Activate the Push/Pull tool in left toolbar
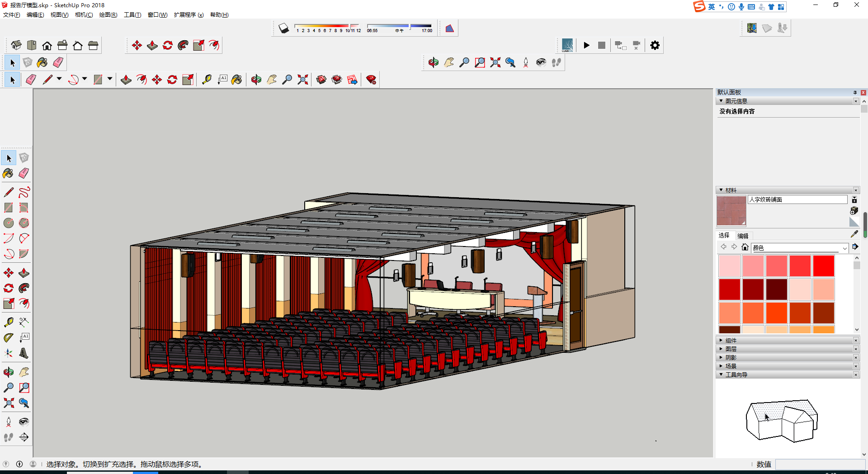Image resolution: width=868 pixels, height=474 pixels. [x=24, y=273]
